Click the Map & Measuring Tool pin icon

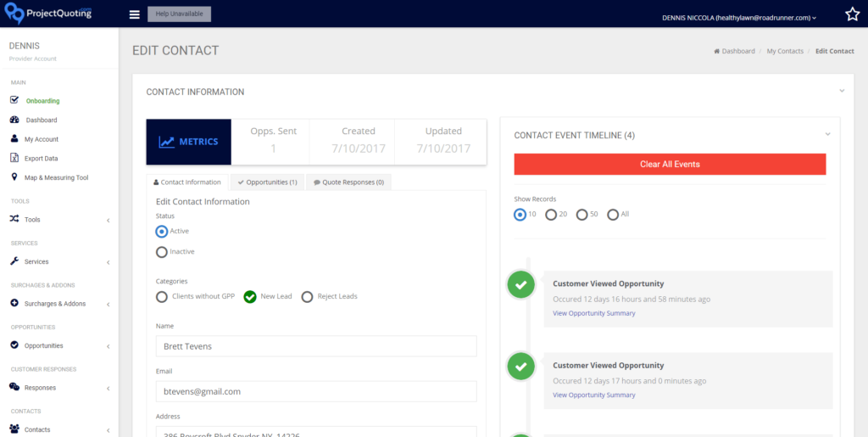[x=14, y=177]
